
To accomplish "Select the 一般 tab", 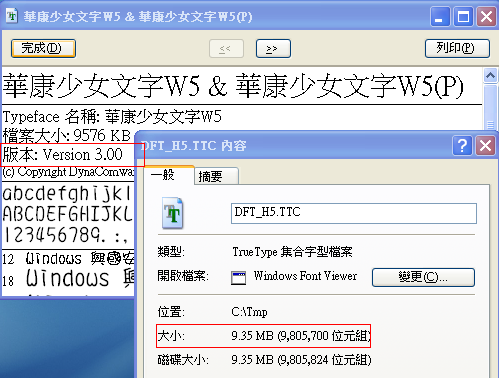I will coord(169,175).
